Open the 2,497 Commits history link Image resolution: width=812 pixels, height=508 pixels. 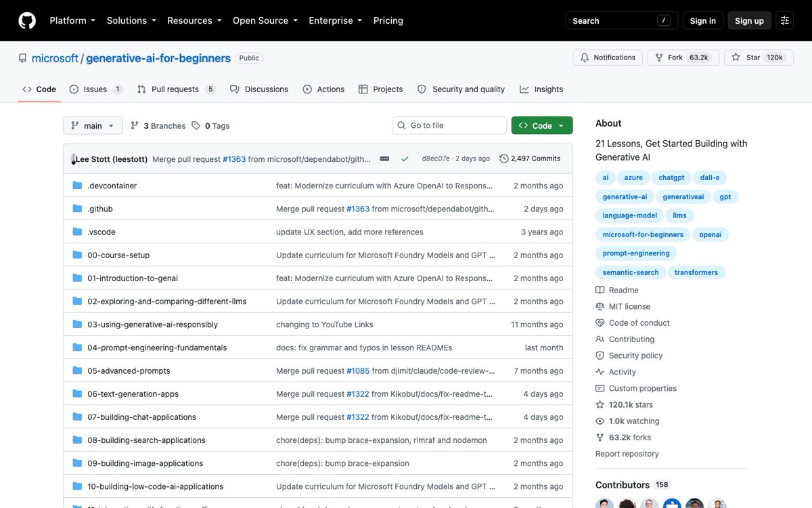pyautogui.click(x=530, y=158)
